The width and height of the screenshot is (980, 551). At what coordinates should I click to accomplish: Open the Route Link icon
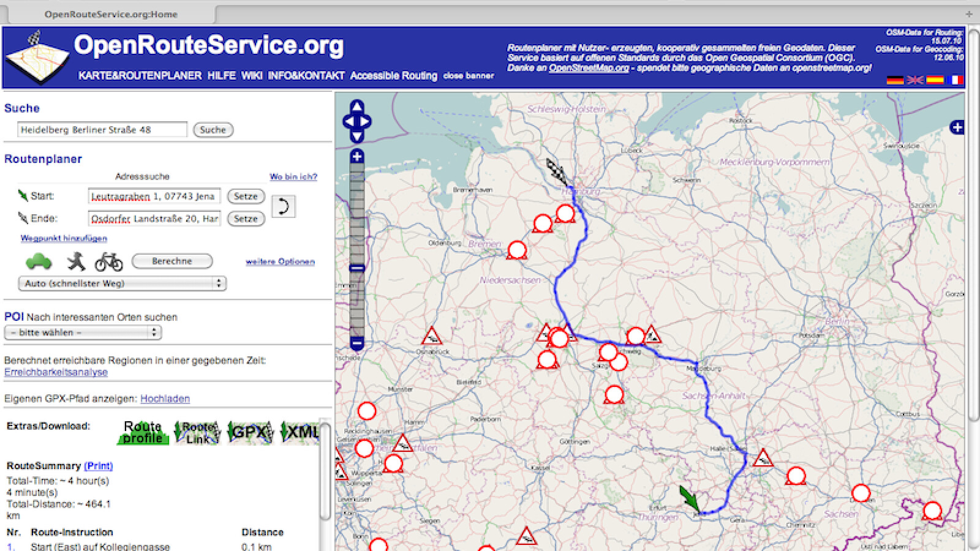point(197,432)
